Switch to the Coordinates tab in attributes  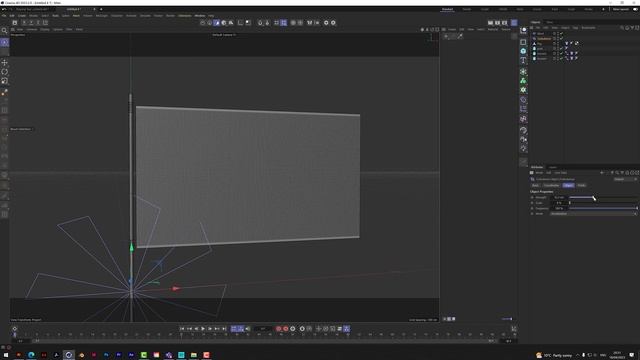coord(551,185)
